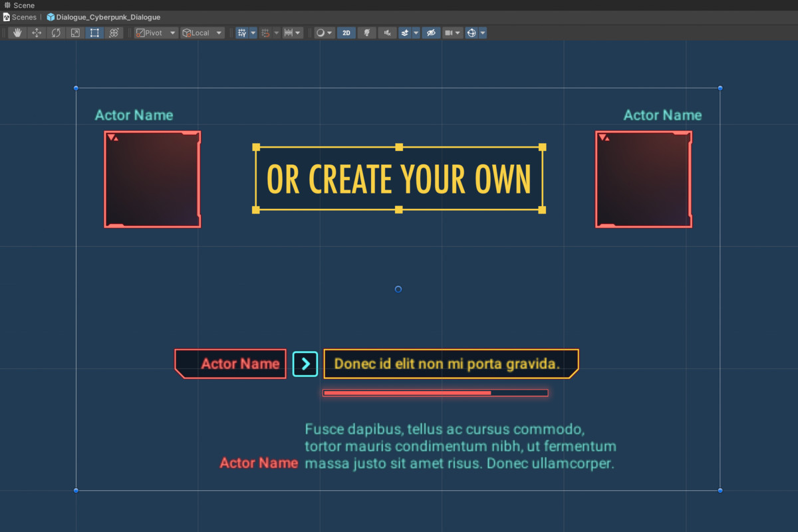Select the Scale tool
The height and width of the screenshot is (532, 798).
(x=75, y=32)
